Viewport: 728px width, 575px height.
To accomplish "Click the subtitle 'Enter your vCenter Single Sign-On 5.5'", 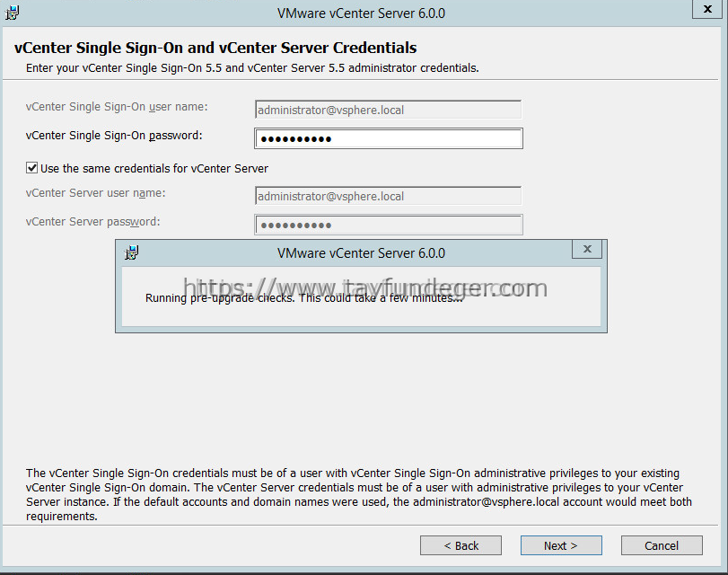I will 252,68.
